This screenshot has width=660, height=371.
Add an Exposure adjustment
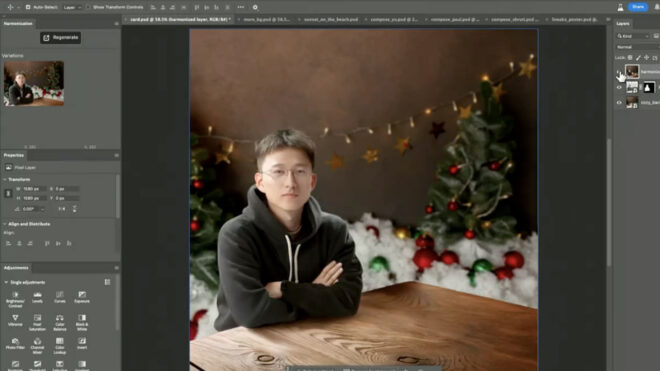(82, 297)
